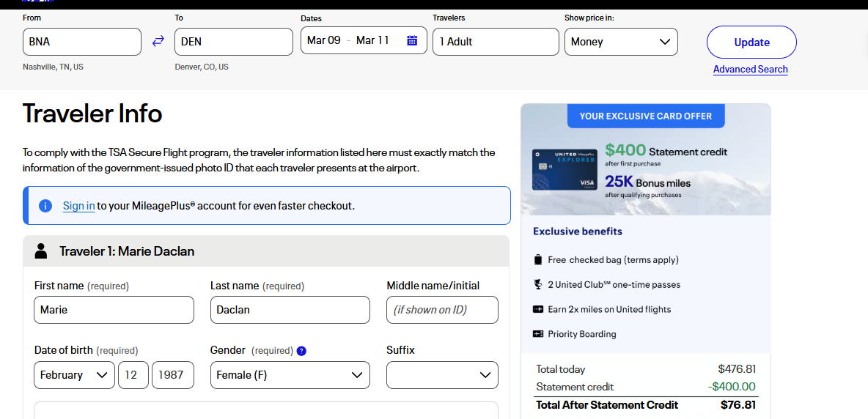This screenshot has height=419, width=868.
Task: Click the Priority Boarding icon
Action: [x=538, y=334]
